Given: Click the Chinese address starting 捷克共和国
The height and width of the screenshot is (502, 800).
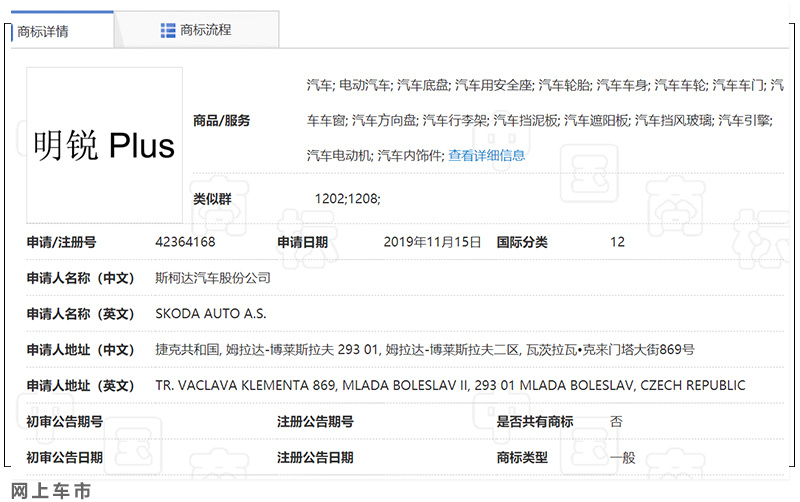Looking at the screenshot, I should (424, 349).
